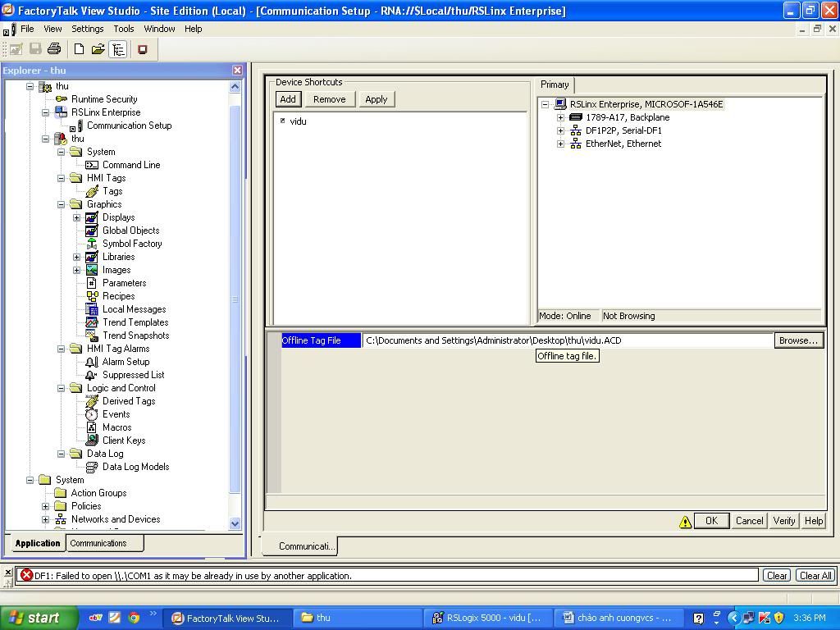Image resolution: width=840 pixels, height=630 pixels.
Task: Open the Window menu
Action: click(x=159, y=29)
